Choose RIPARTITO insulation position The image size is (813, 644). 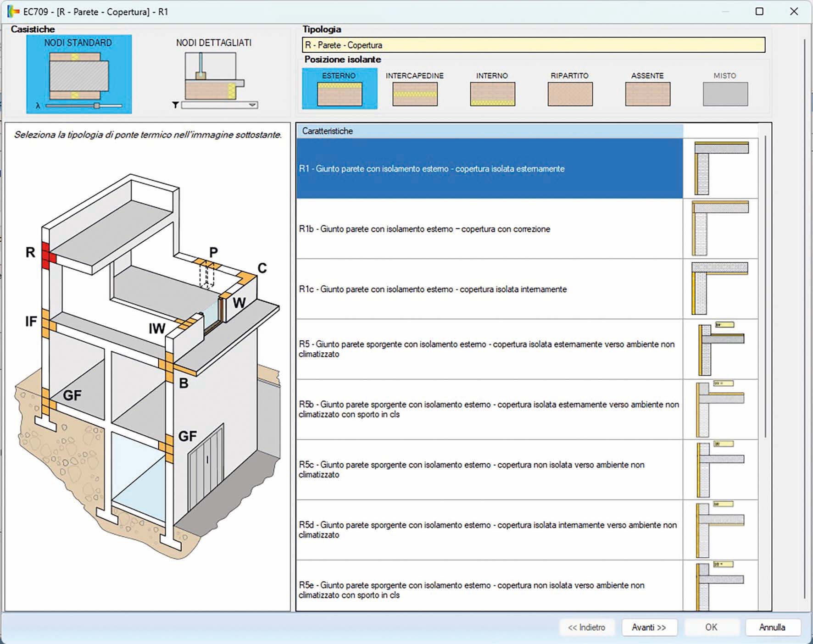pos(570,89)
